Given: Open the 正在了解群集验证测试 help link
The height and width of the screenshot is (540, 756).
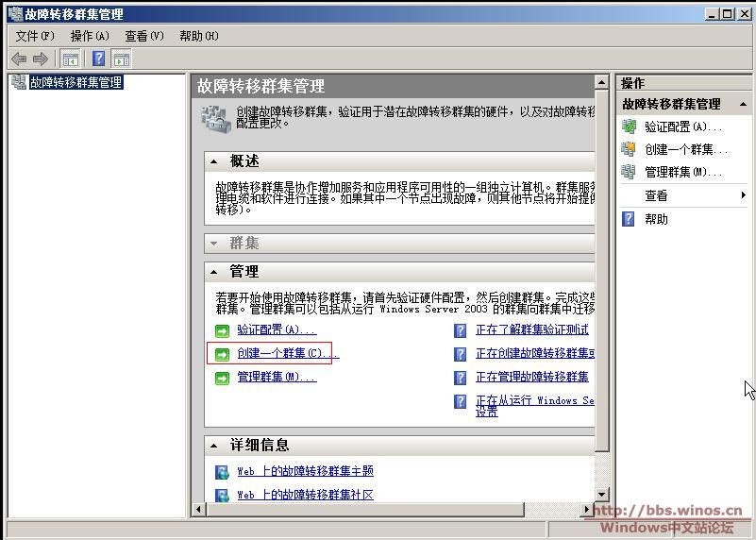Looking at the screenshot, I should 531,329.
